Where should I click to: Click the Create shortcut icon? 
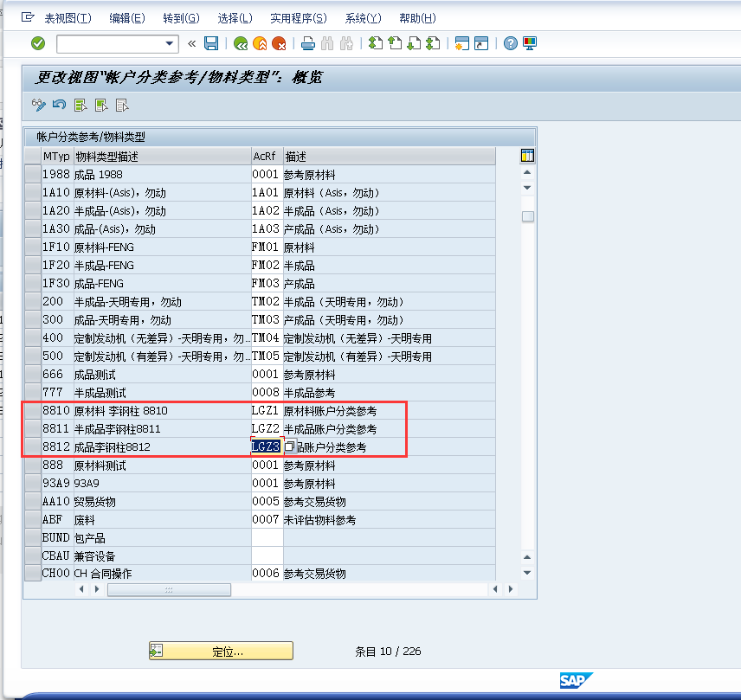(483, 42)
